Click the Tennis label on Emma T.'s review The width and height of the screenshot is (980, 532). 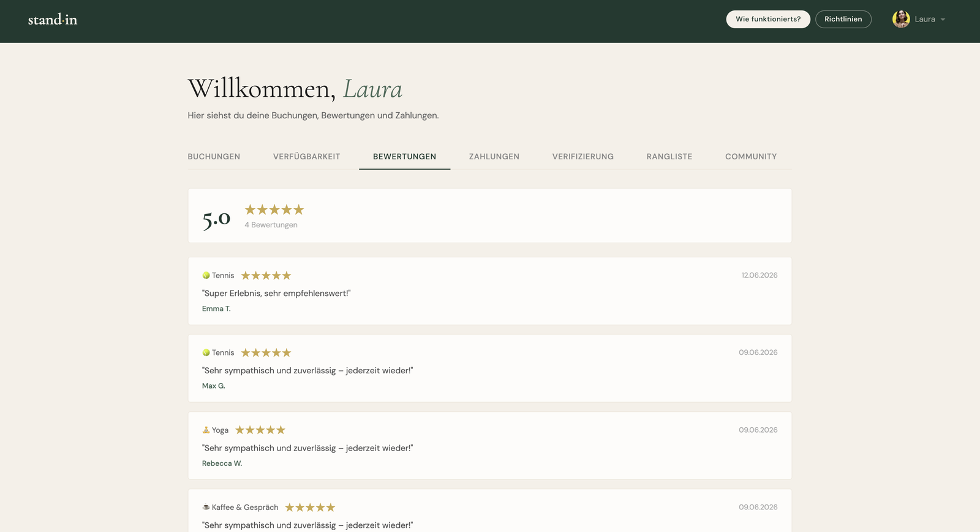(x=223, y=276)
